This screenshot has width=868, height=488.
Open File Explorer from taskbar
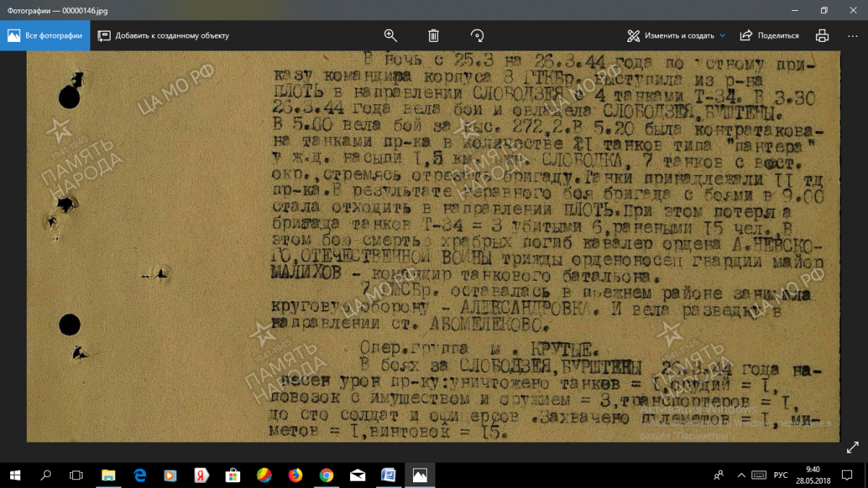click(x=108, y=475)
